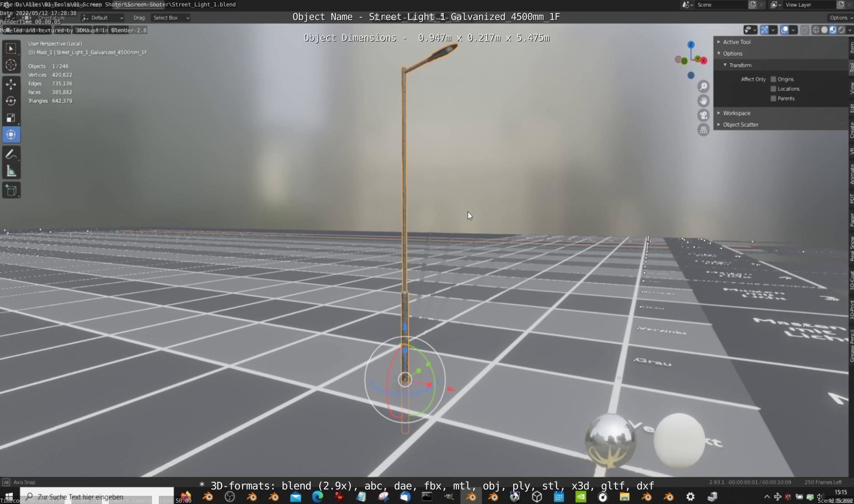Open the gizmo settings dropdown arrow
This screenshot has height=504, width=854.
773,30
